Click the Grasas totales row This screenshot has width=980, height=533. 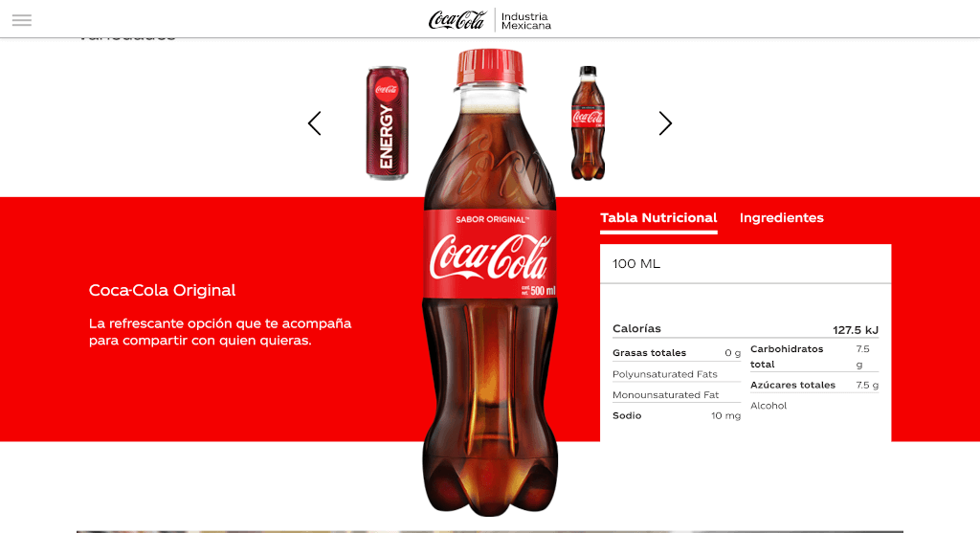[677, 353]
